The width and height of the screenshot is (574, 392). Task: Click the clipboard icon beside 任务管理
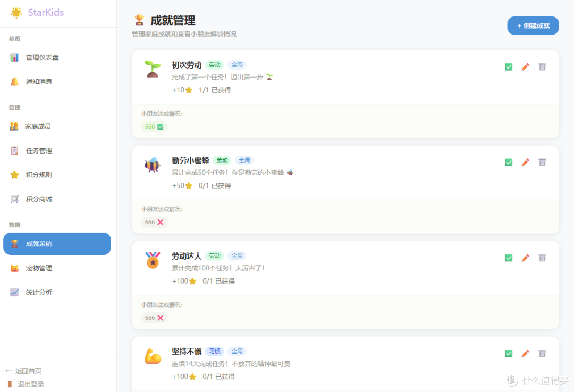click(14, 150)
